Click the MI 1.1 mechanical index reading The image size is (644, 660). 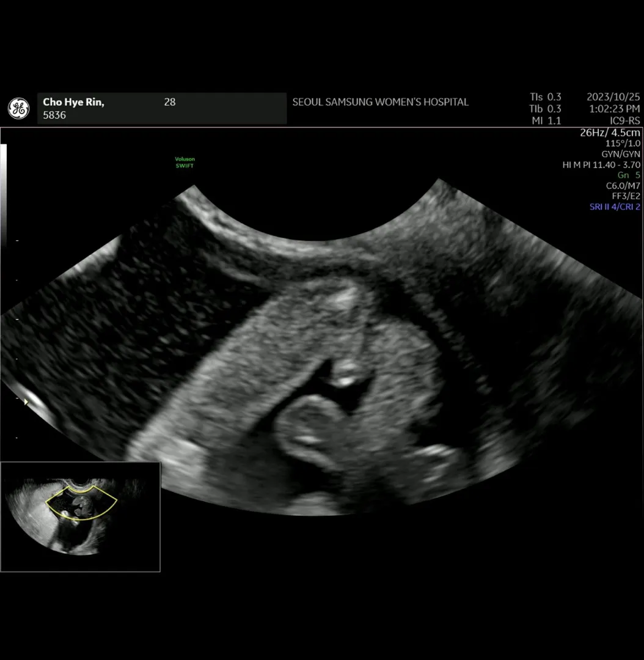click(x=546, y=121)
